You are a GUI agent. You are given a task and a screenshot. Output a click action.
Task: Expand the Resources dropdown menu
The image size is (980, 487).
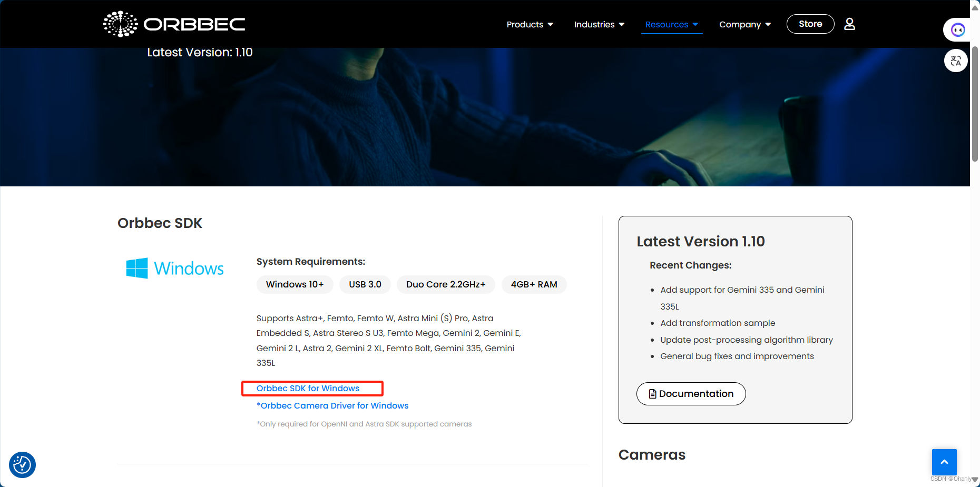point(672,25)
